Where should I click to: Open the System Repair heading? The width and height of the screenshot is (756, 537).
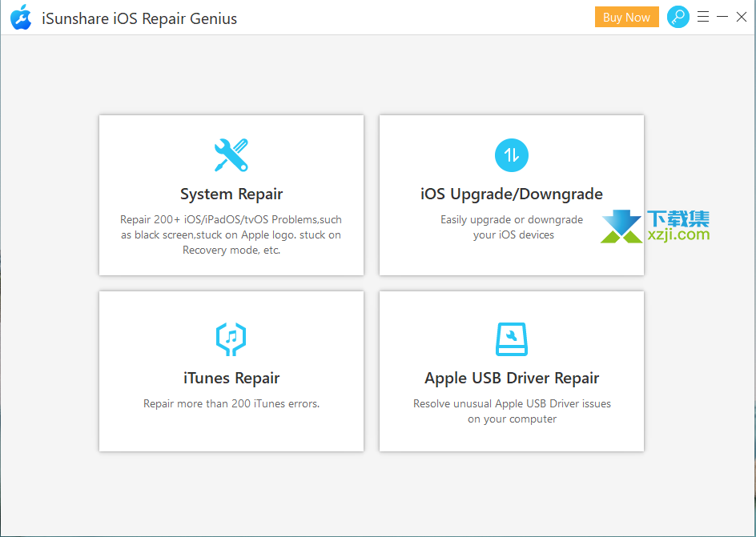pyautogui.click(x=231, y=194)
